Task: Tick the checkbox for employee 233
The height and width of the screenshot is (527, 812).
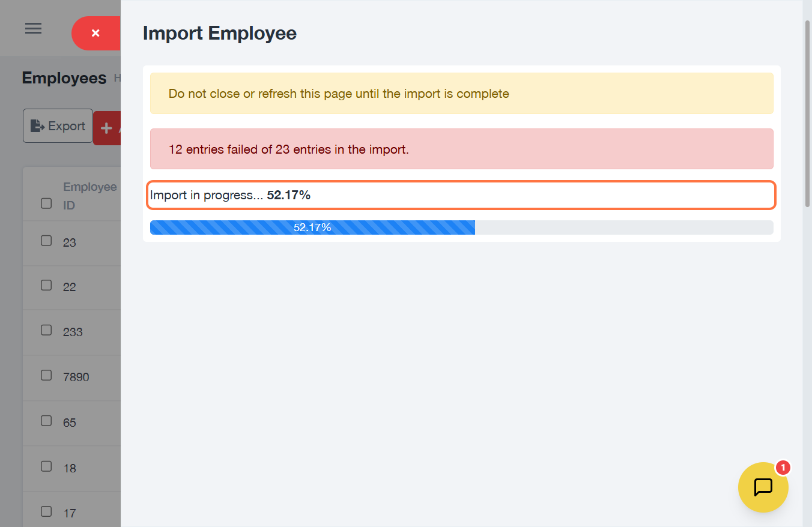Action: point(46,330)
